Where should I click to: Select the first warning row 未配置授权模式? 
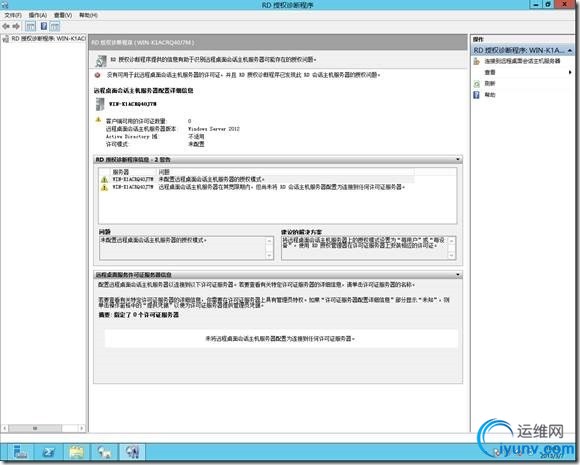click(257, 179)
